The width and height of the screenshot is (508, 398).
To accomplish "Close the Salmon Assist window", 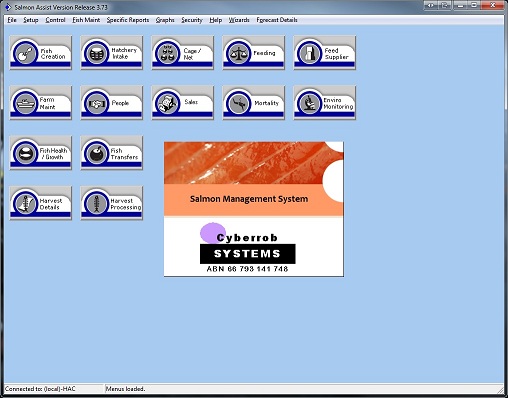I will [493, 5].
